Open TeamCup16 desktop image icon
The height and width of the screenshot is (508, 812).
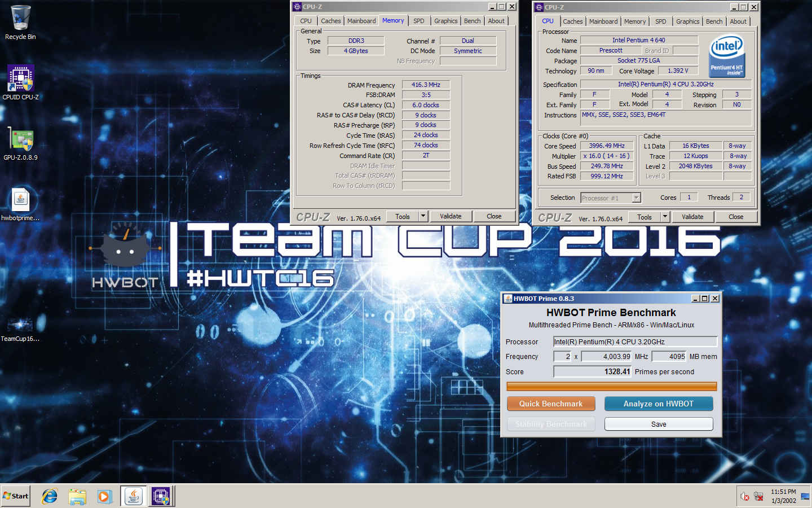20,329
